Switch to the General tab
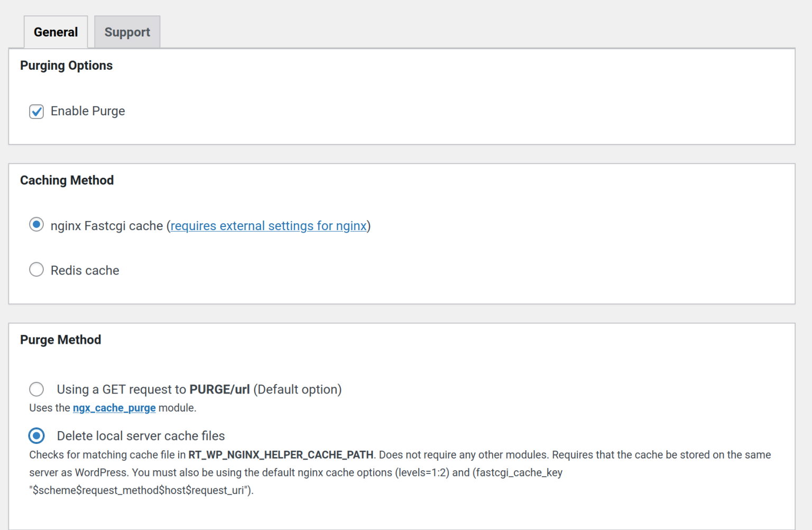Viewport: 812px width, 530px height. point(56,32)
